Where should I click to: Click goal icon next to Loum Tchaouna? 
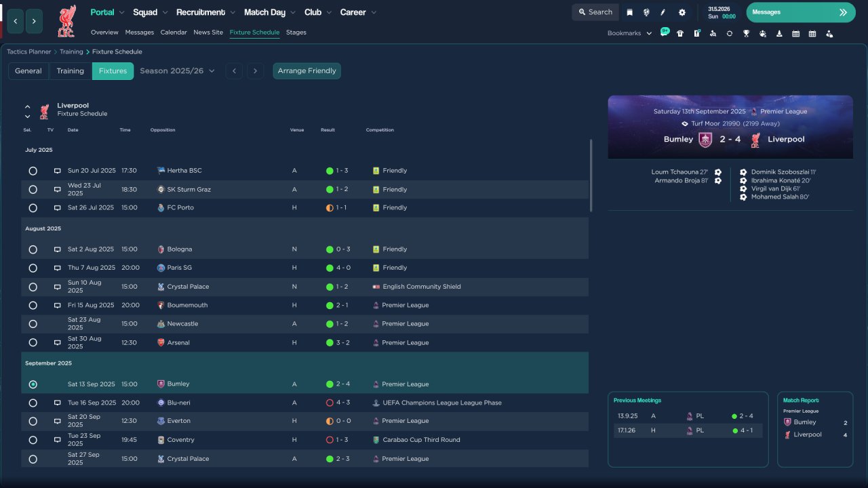click(718, 172)
